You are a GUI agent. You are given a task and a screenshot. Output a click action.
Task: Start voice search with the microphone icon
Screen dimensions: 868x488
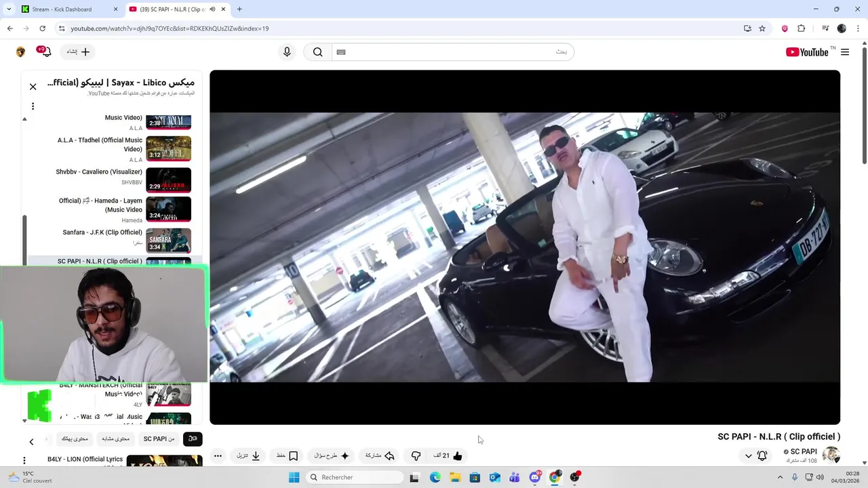tap(287, 52)
